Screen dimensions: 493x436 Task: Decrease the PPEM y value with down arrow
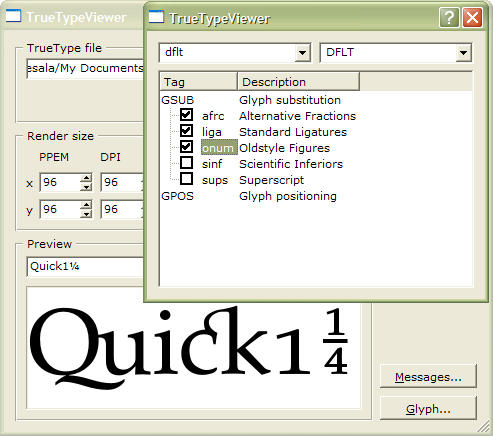coord(86,214)
